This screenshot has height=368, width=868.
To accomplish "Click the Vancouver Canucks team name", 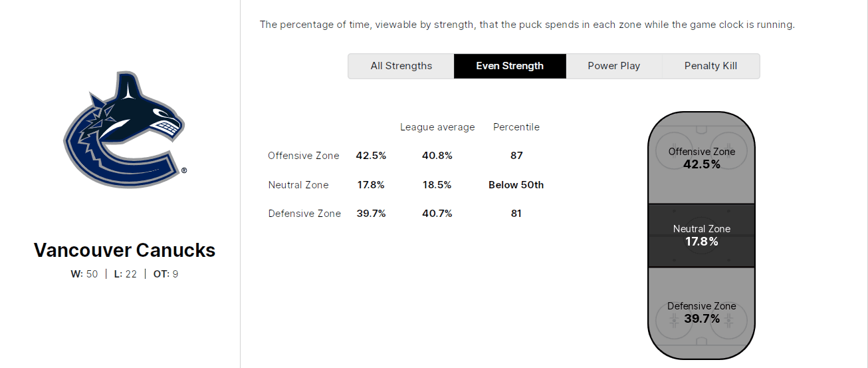I will pos(124,250).
